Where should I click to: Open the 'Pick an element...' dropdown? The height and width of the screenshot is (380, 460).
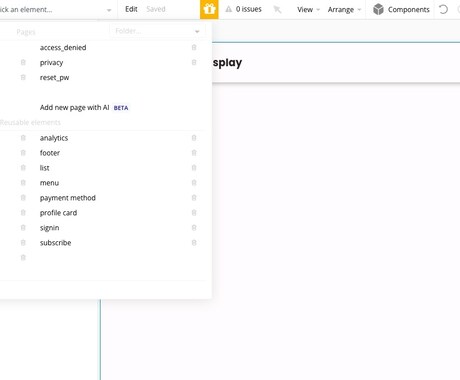(x=56, y=10)
